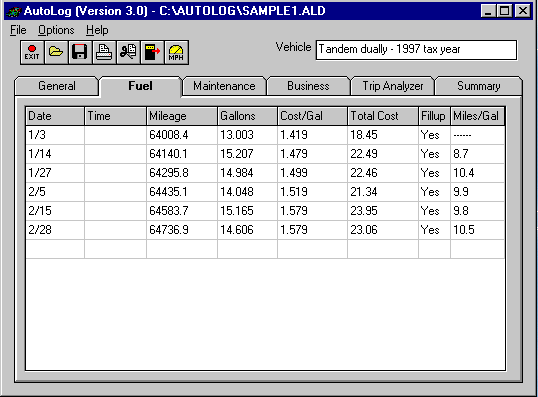The width and height of the screenshot is (538, 397).
Task: Click miles per gallon value 9.9
Action: 478,192
